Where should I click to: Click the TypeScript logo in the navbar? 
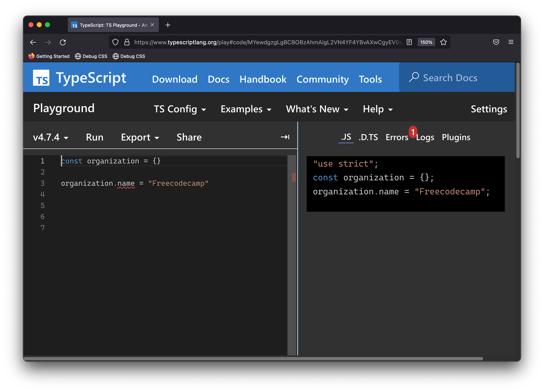(41, 78)
